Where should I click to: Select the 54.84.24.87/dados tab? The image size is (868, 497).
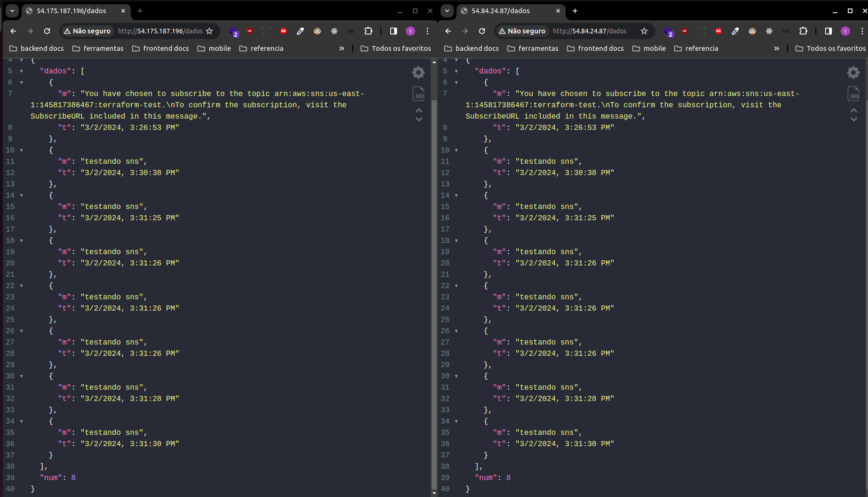tap(511, 11)
